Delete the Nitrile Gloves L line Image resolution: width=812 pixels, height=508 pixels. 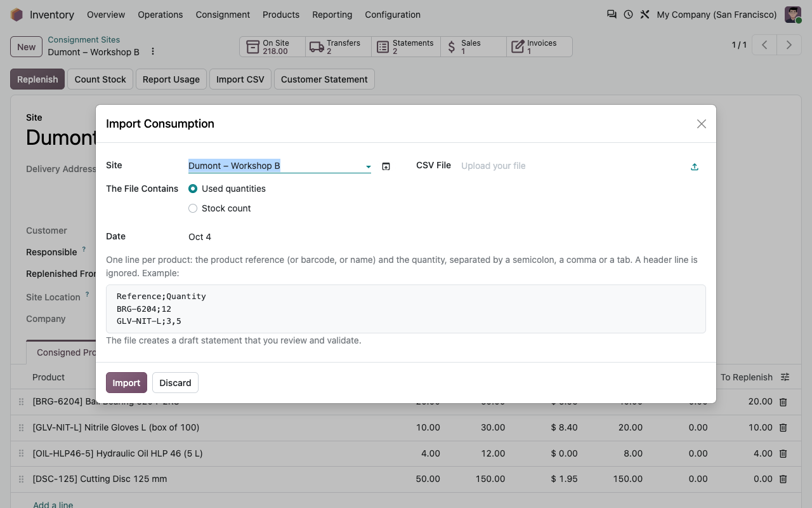783,428
